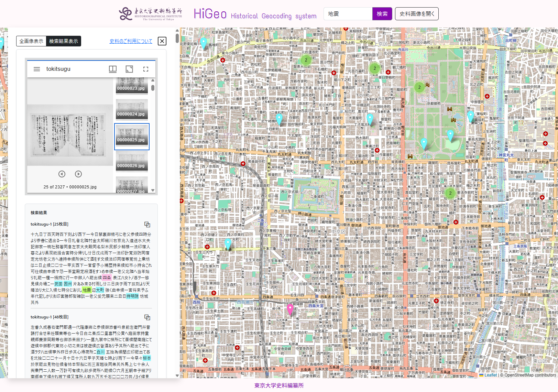558x392 pixels.
Task: Copy the first search result (25枚目)
Action: (147, 225)
